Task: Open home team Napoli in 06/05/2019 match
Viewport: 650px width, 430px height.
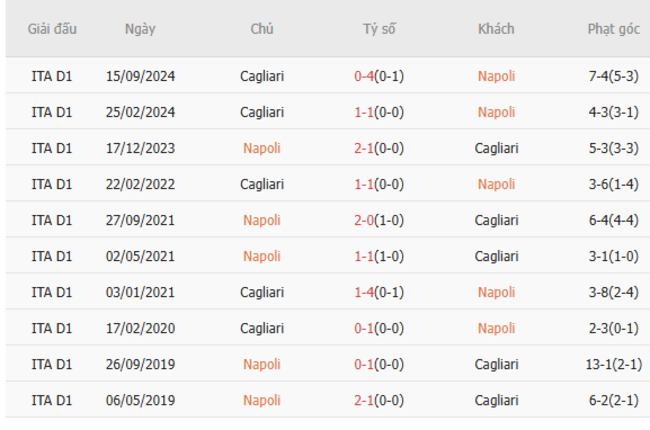Action: pos(262,400)
